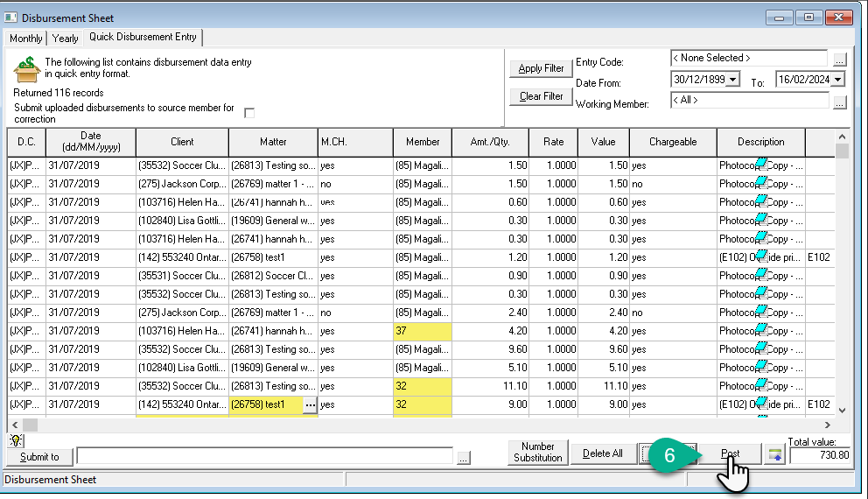The width and height of the screenshot is (868, 499).
Task: Click the Disbursement Sheet window icon
Action: pos(10,18)
